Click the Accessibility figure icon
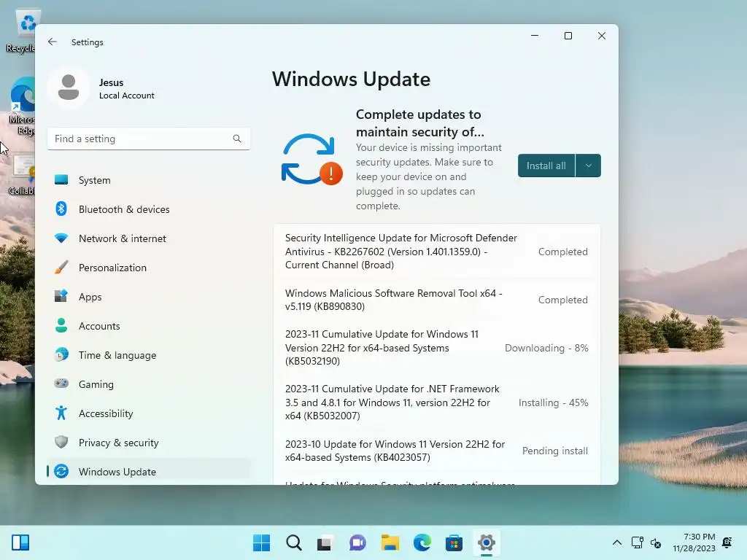747x560 pixels. pyautogui.click(x=61, y=413)
